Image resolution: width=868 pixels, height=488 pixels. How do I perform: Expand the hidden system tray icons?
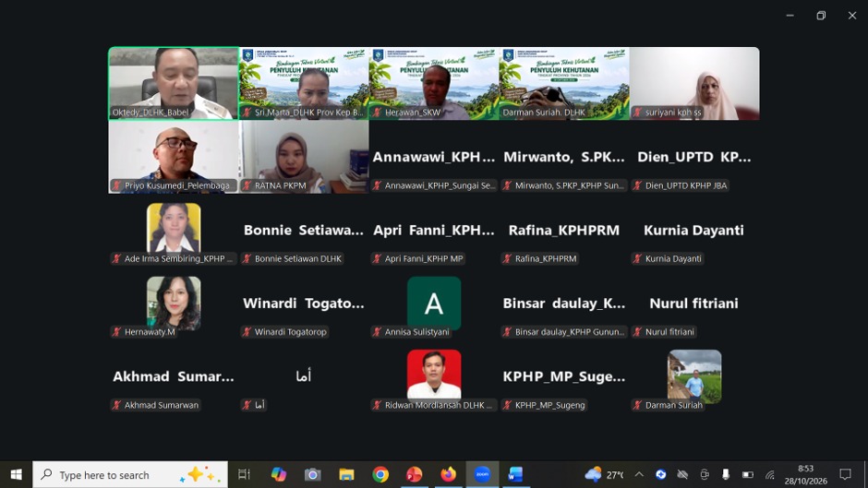(639, 474)
